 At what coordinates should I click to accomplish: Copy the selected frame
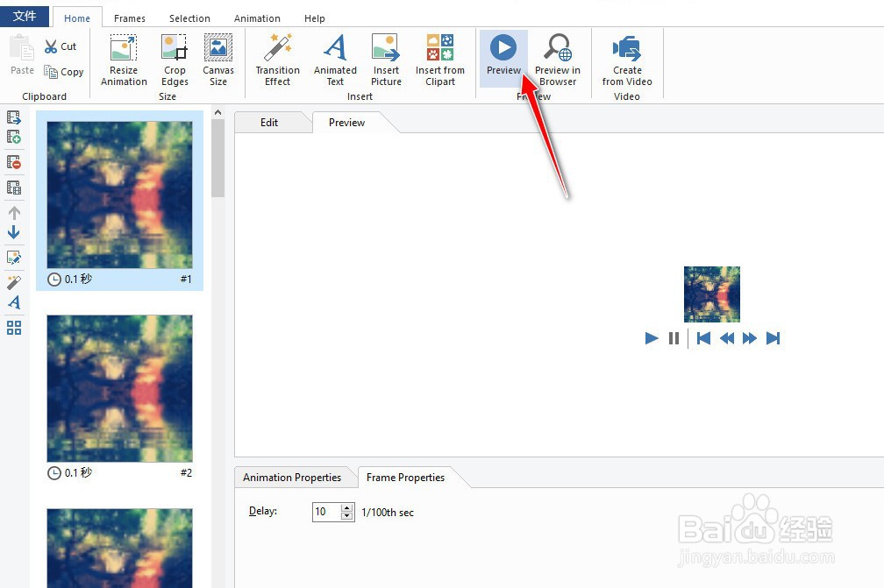click(x=64, y=72)
